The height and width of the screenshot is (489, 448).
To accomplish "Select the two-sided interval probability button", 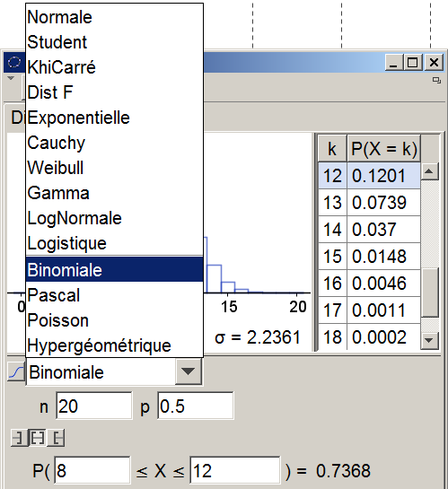I will pyautogui.click(x=38, y=439).
